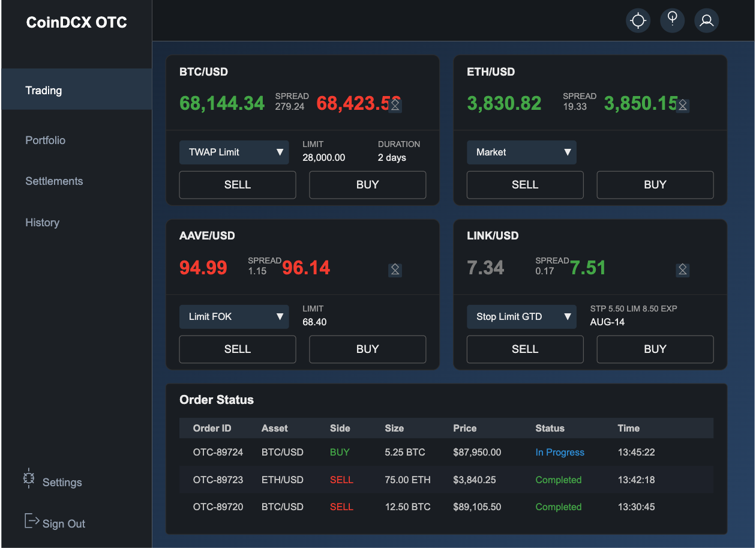Click the In Progress status label

coord(560,453)
